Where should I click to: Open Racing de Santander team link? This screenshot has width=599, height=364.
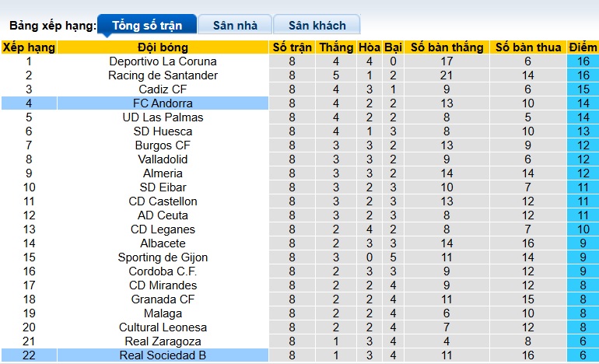tap(163, 75)
